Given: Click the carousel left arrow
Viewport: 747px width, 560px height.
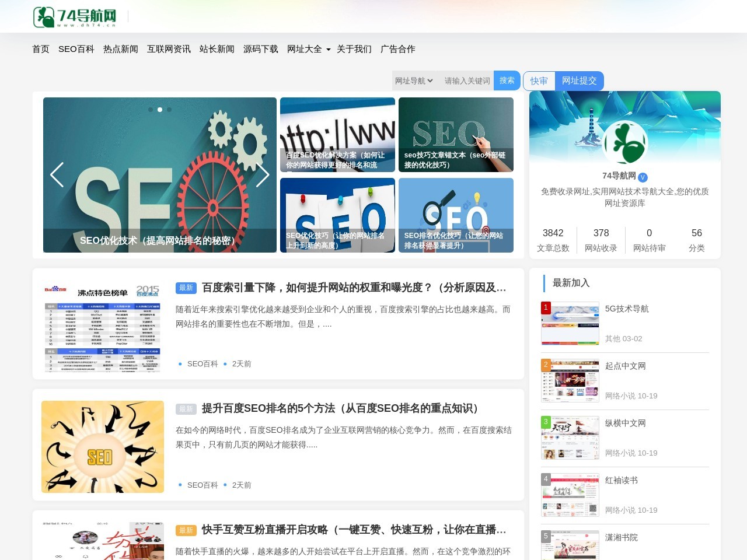Looking at the screenshot, I should pos(57,174).
